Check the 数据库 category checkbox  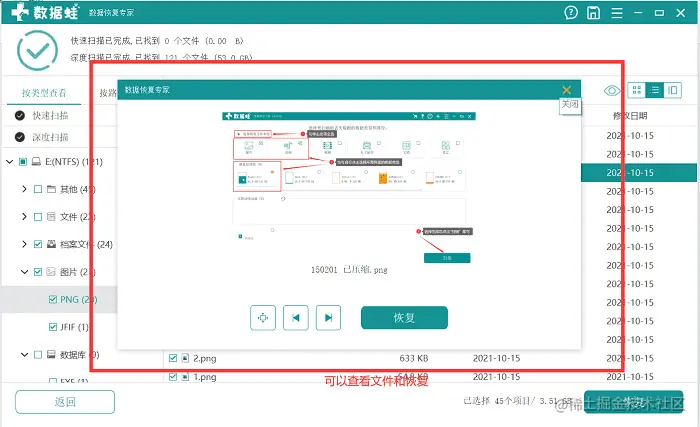click(x=38, y=355)
